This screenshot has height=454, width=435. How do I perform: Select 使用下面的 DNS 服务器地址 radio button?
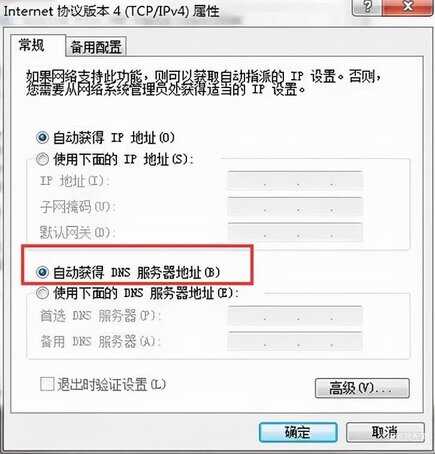pyautogui.click(x=42, y=293)
